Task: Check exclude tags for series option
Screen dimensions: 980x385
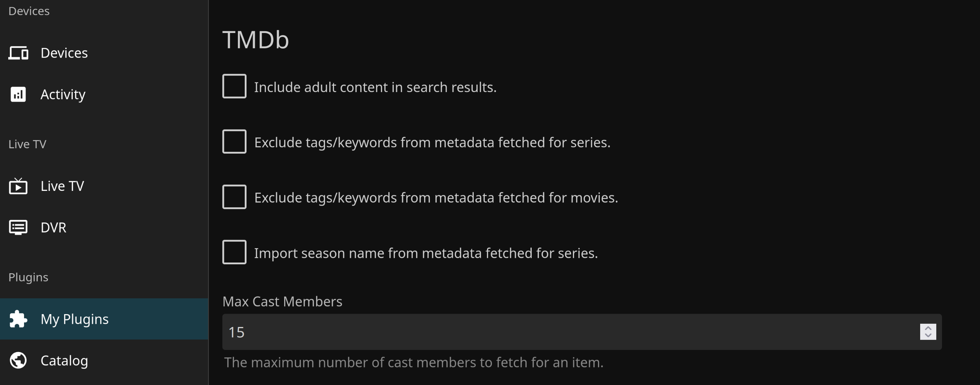Action: pyautogui.click(x=234, y=141)
